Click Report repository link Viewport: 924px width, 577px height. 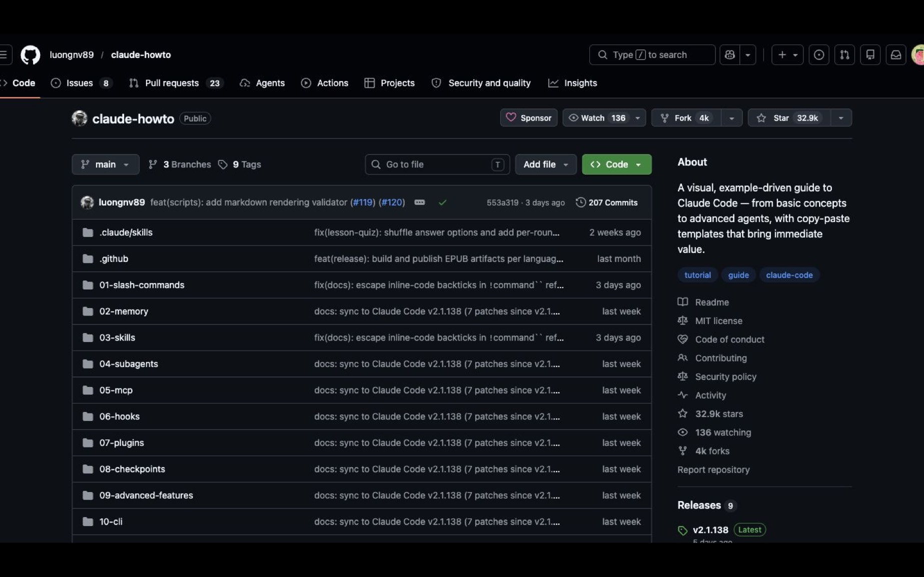click(713, 470)
